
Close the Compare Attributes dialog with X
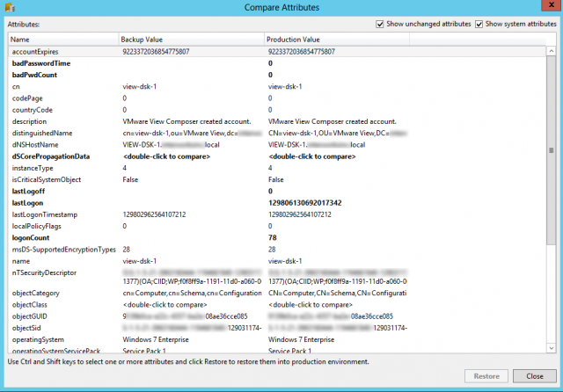(552, 5)
